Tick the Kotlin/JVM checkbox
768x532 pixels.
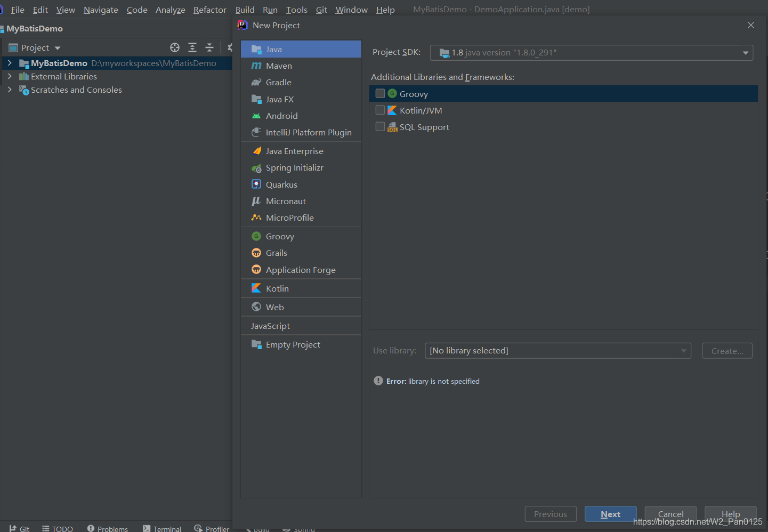pos(380,110)
